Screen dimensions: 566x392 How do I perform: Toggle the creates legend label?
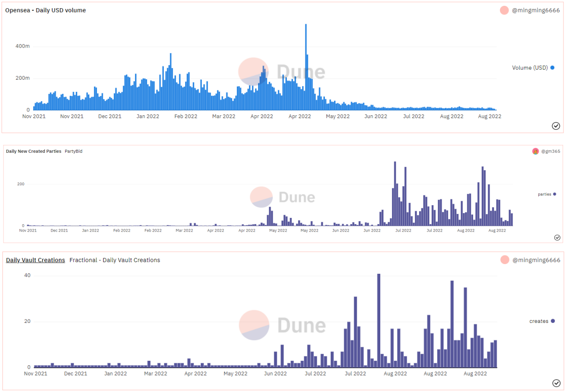pyautogui.click(x=539, y=321)
